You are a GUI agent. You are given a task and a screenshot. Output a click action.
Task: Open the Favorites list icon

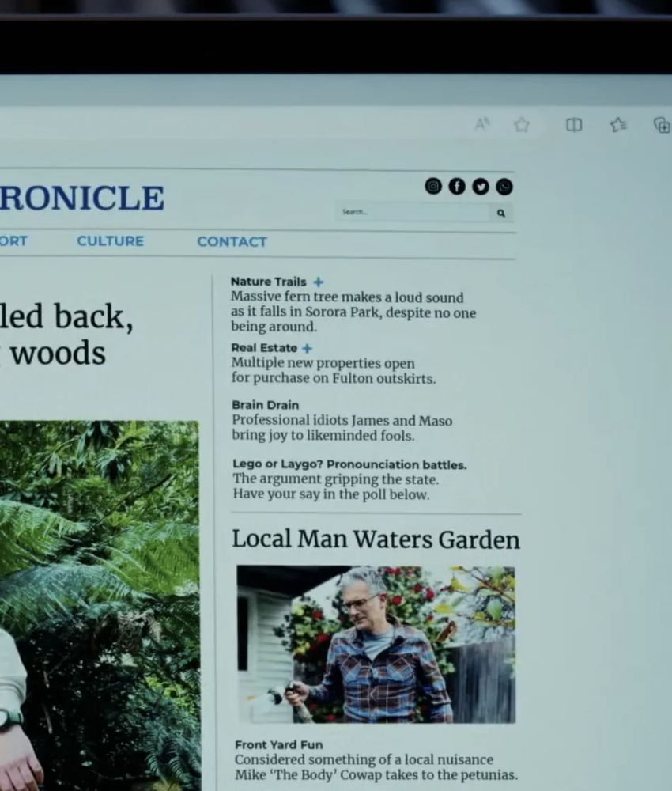[618, 125]
